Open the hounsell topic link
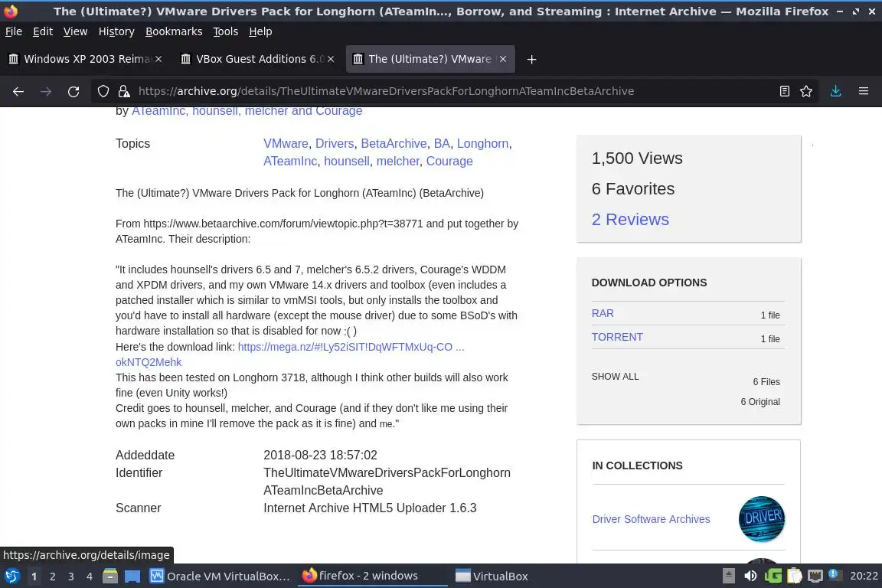Viewport: 882px width, 588px height. click(x=347, y=161)
